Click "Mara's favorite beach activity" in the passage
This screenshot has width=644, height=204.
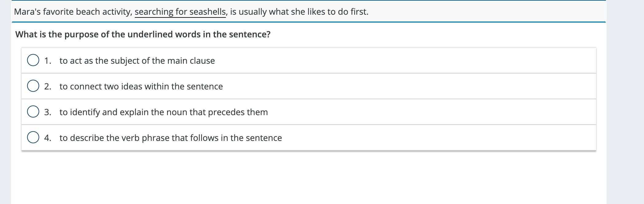[x=72, y=12]
